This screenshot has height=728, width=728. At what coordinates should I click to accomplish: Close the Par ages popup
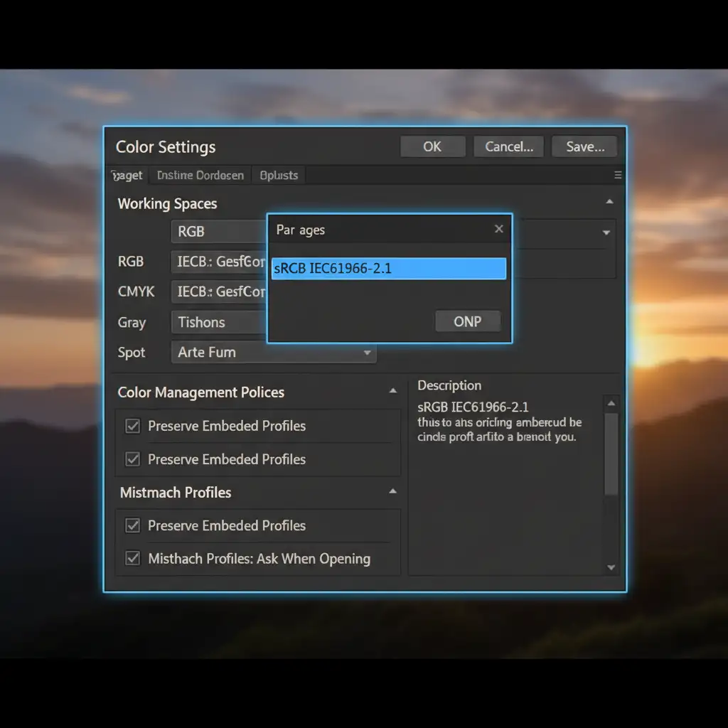498,229
